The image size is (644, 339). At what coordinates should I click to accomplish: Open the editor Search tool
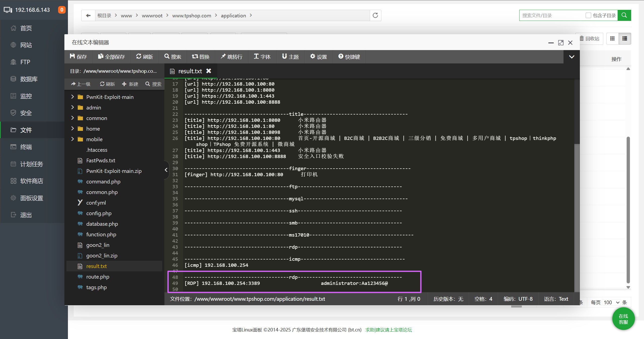(x=173, y=57)
